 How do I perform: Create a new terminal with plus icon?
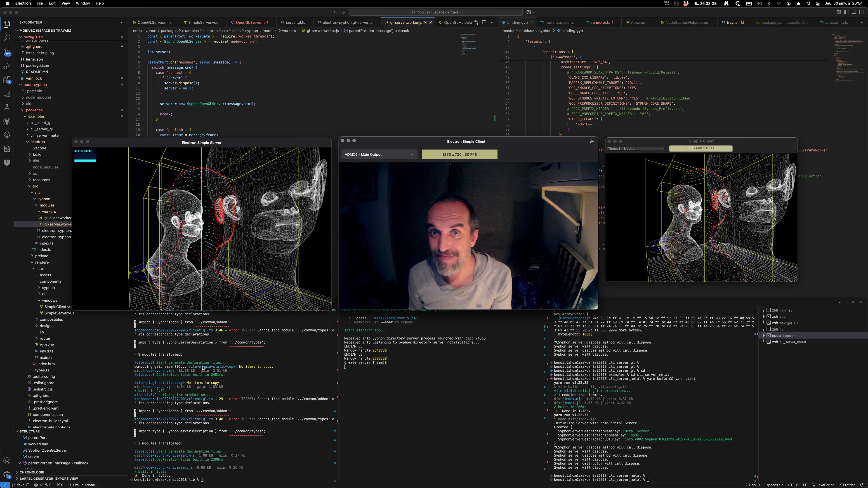tap(835, 302)
